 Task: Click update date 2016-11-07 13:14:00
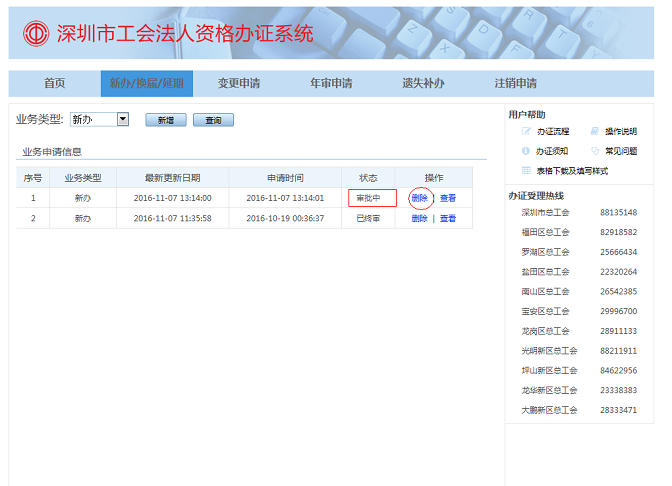(172, 198)
